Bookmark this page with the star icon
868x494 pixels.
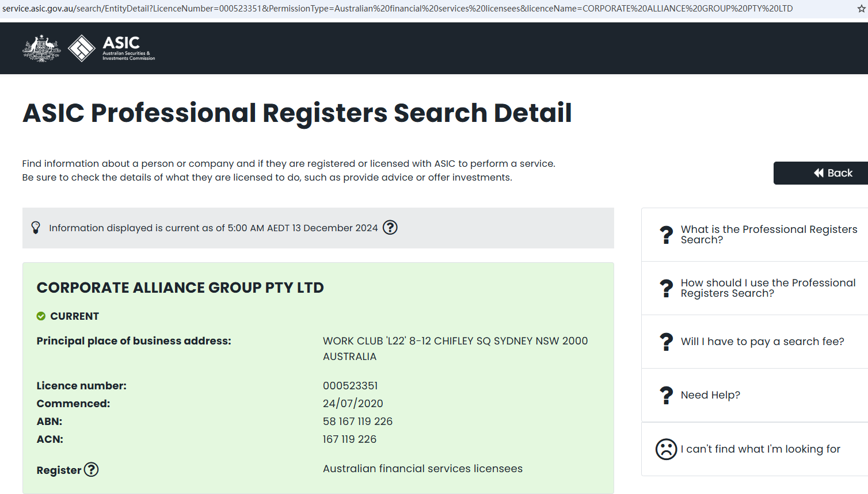click(x=861, y=9)
